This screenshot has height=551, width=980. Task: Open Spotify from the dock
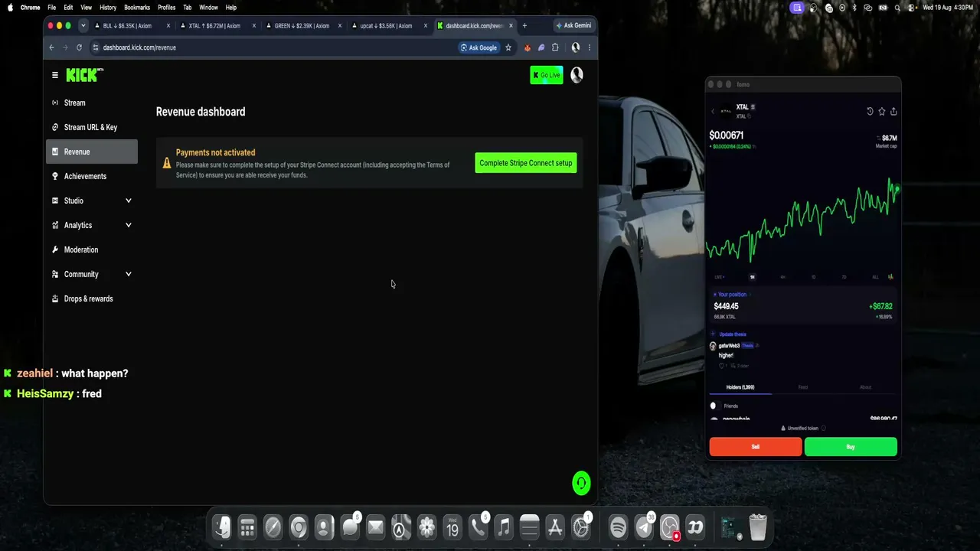pyautogui.click(x=618, y=527)
